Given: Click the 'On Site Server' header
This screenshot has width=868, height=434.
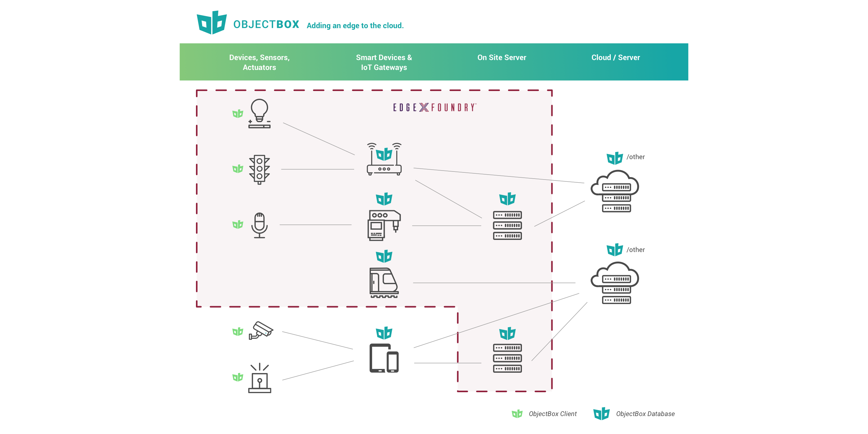Looking at the screenshot, I should (502, 58).
